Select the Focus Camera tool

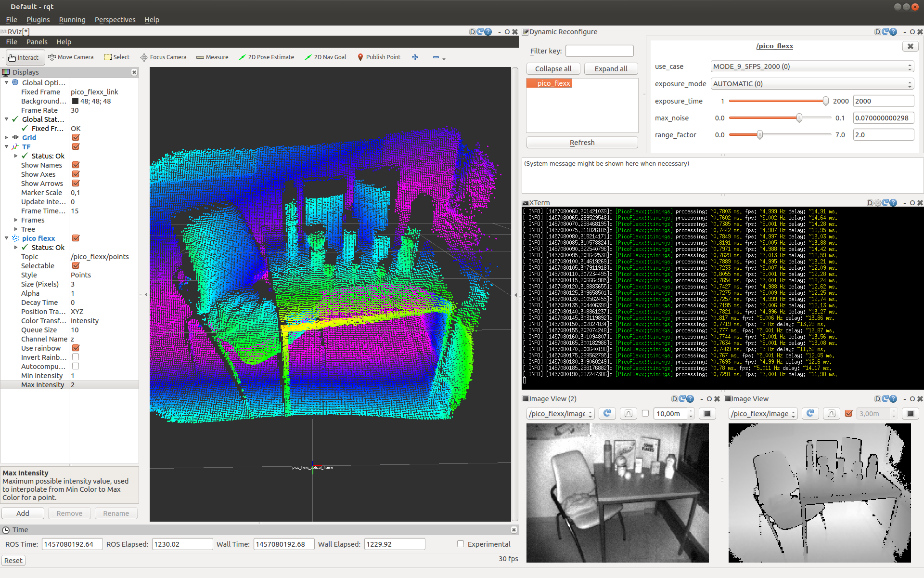pos(163,57)
